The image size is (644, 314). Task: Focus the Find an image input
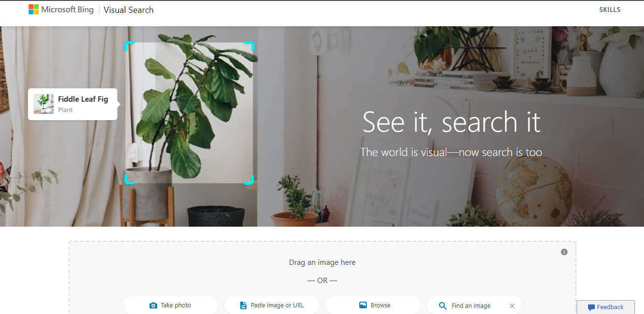point(474,305)
